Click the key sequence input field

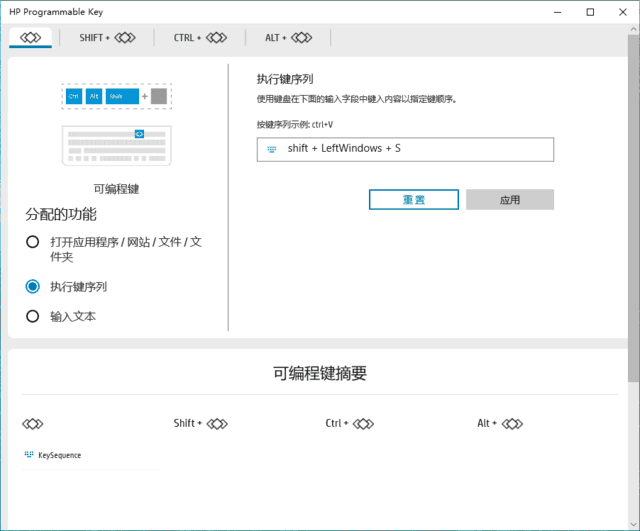pos(405,149)
